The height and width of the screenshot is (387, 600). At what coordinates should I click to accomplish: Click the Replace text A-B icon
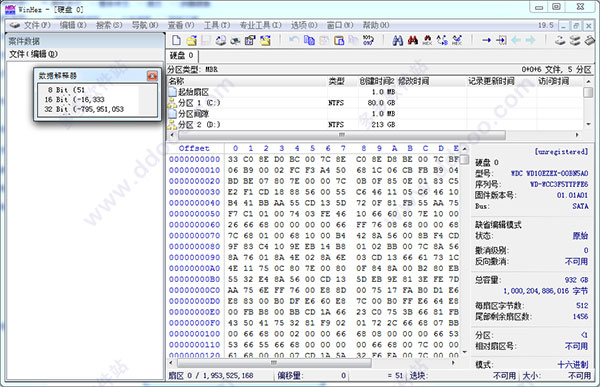[442, 40]
